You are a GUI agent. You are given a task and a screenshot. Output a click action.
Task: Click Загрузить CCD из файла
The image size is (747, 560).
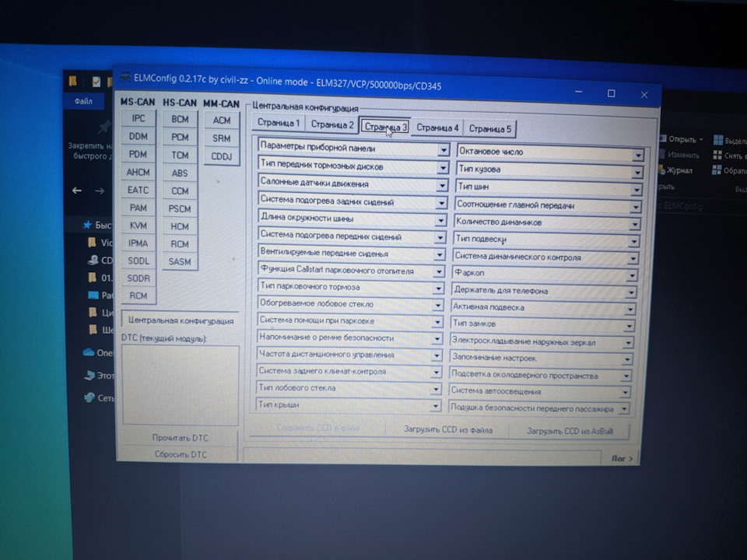(448, 429)
